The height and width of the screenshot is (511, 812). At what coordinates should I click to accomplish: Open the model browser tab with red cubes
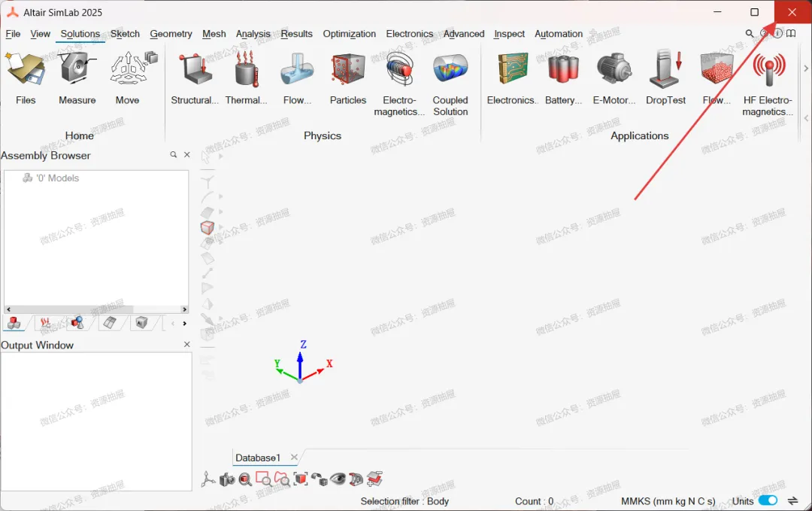[14, 323]
